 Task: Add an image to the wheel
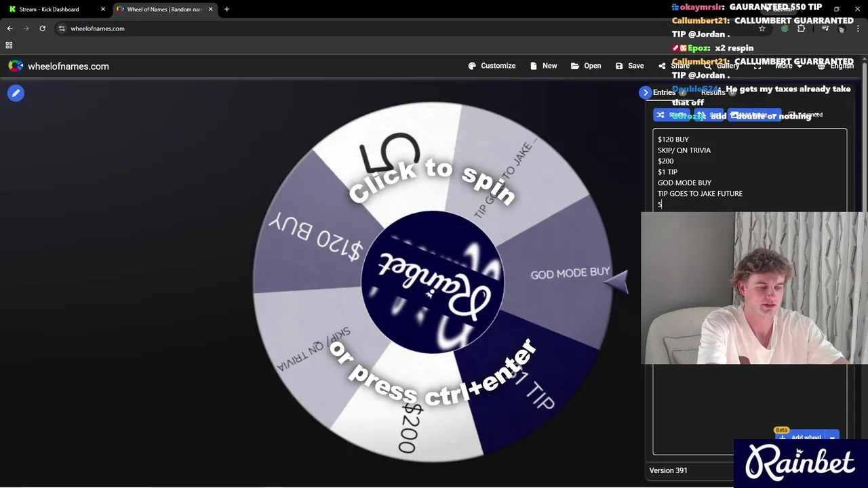pos(754,115)
